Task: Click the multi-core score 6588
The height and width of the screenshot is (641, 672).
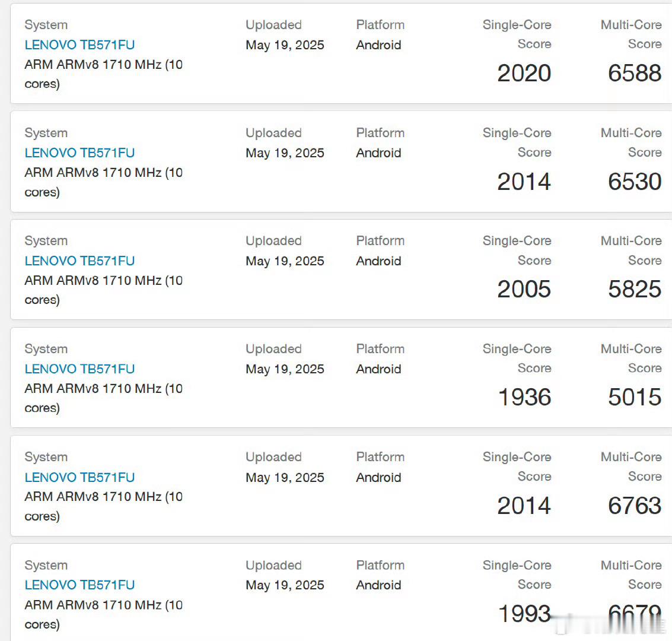Action: click(635, 73)
